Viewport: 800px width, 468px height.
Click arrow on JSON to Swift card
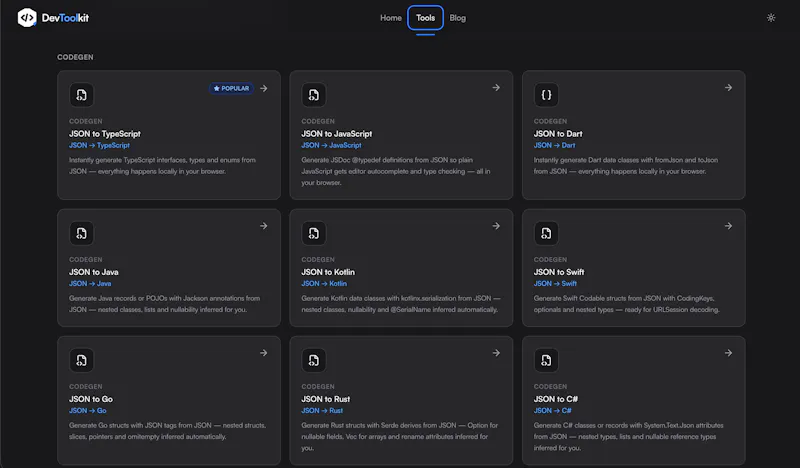pos(729,226)
